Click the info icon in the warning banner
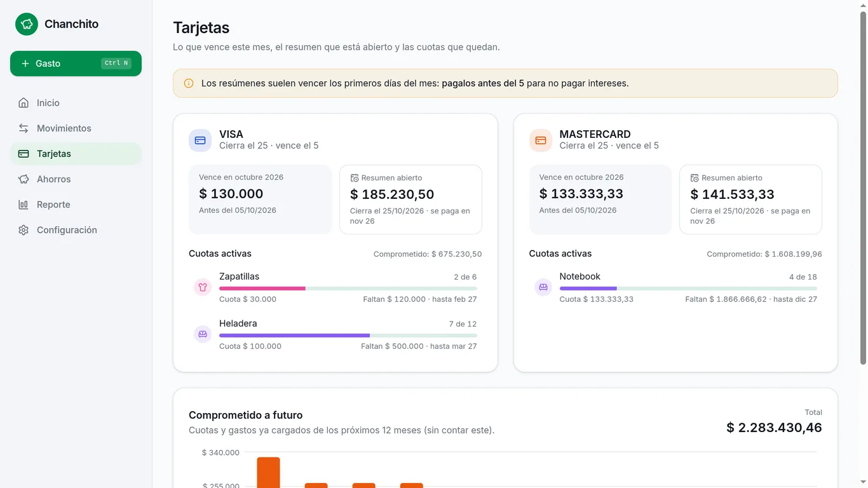Image resolution: width=868 pixels, height=488 pixels. click(x=189, y=83)
